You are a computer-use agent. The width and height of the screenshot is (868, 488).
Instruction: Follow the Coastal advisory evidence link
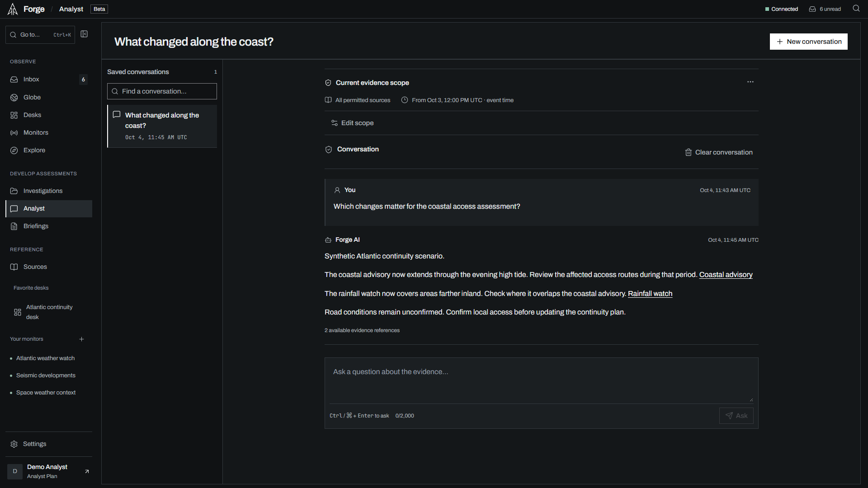click(726, 275)
